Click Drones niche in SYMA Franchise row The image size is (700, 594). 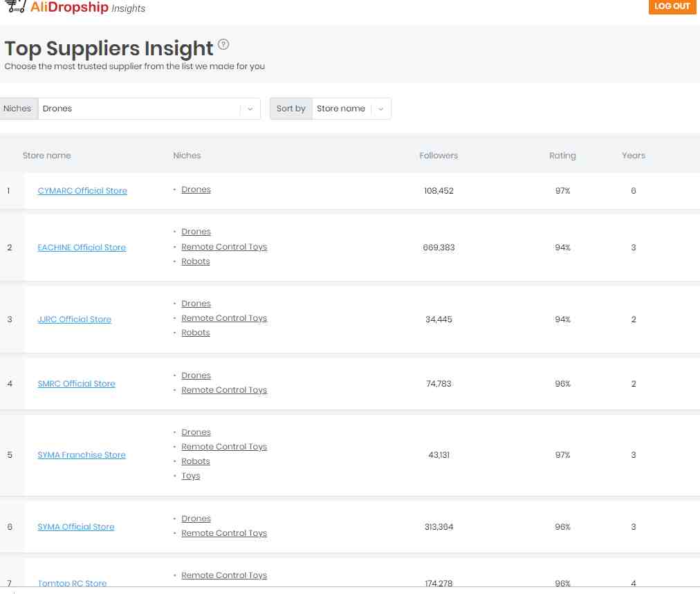196,432
